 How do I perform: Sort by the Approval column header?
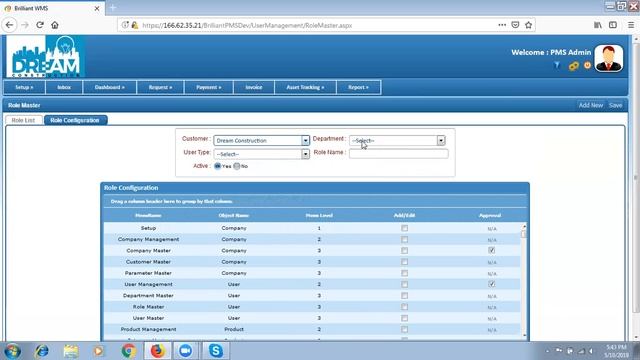click(490, 215)
